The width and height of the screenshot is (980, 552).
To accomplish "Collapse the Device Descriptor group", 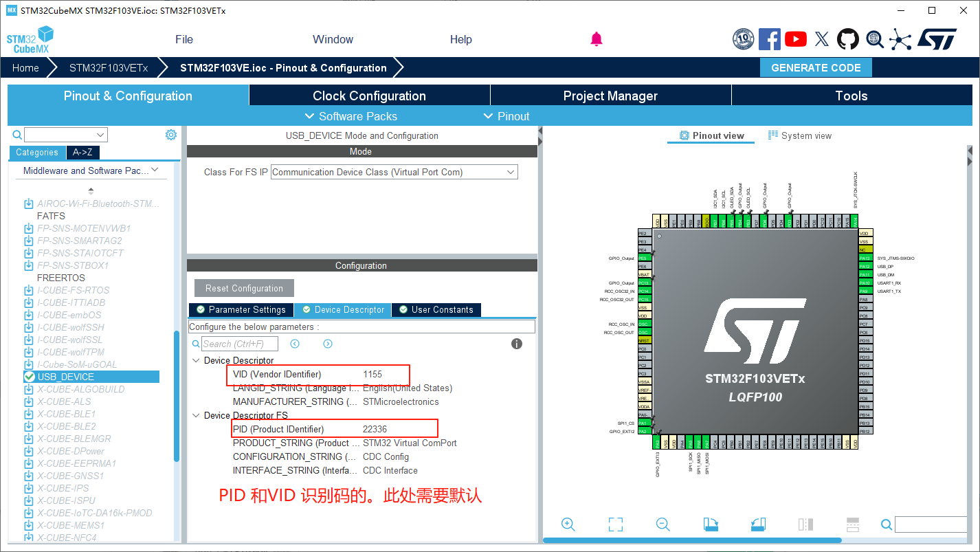I will click(196, 360).
